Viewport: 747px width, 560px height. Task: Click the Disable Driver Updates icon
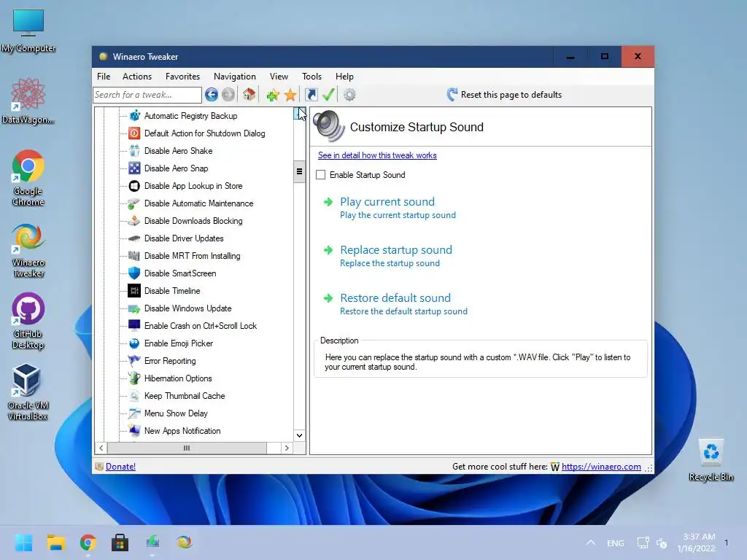click(134, 238)
